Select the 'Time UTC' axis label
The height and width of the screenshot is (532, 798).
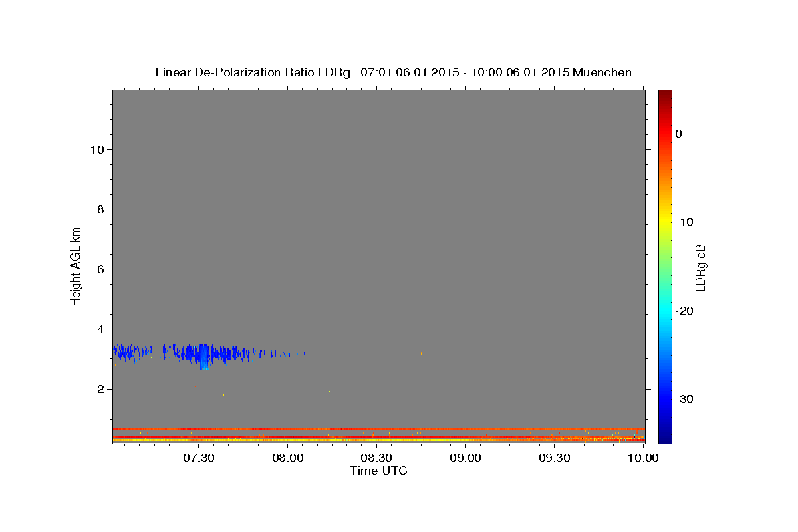(378, 471)
